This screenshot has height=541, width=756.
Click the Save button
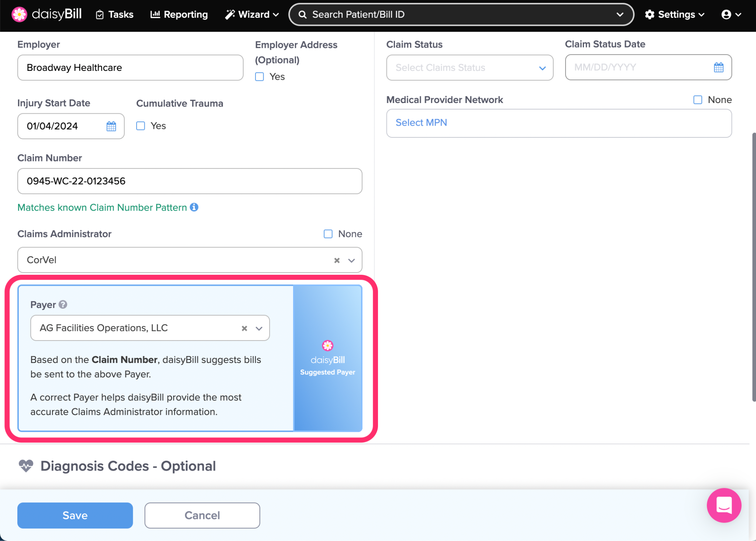(x=75, y=515)
